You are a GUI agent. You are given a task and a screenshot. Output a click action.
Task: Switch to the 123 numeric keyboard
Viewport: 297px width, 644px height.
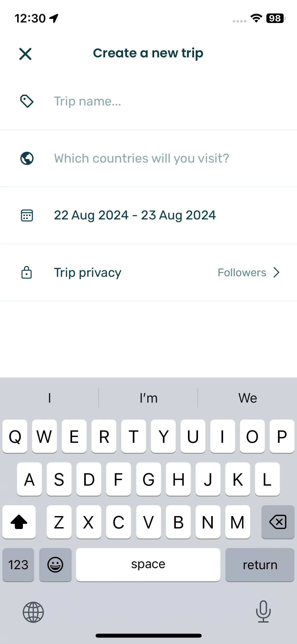coord(18,565)
